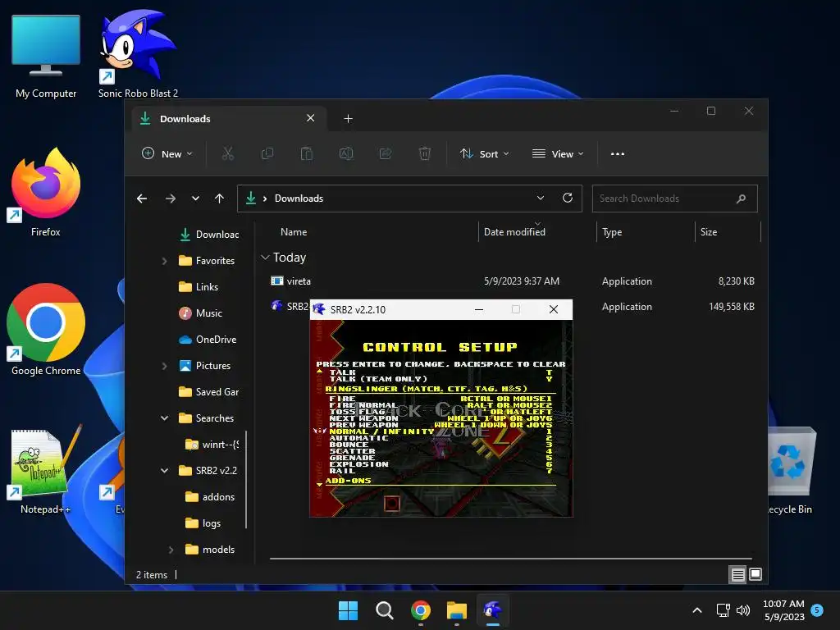Open File Explorer from the taskbar
Screen dimensions: 840x630
coord(457,610)
